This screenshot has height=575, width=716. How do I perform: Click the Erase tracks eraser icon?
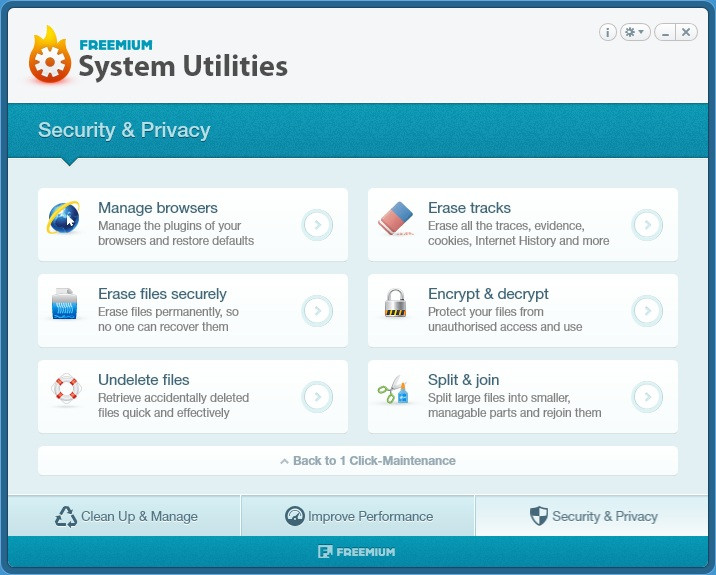[x=395, y=218]
